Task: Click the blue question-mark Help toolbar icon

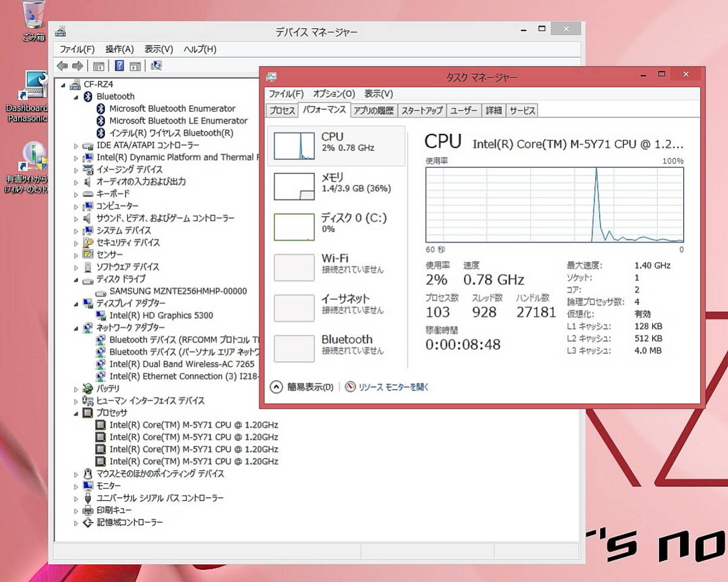Action: coord(120,66)
